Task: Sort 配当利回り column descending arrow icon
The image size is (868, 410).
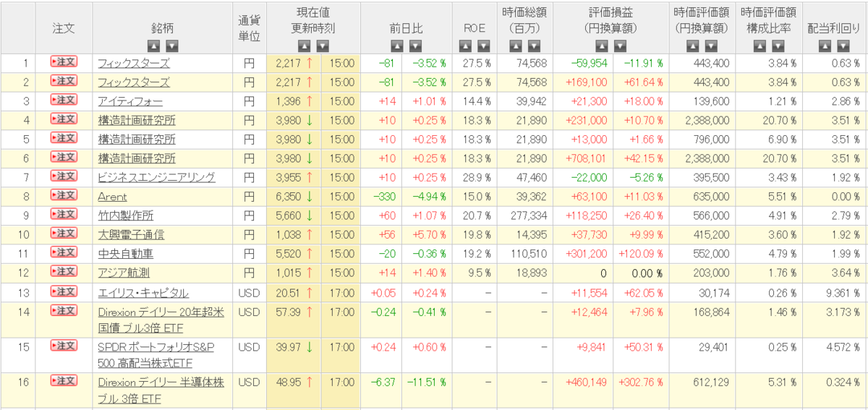Action: 843,46
